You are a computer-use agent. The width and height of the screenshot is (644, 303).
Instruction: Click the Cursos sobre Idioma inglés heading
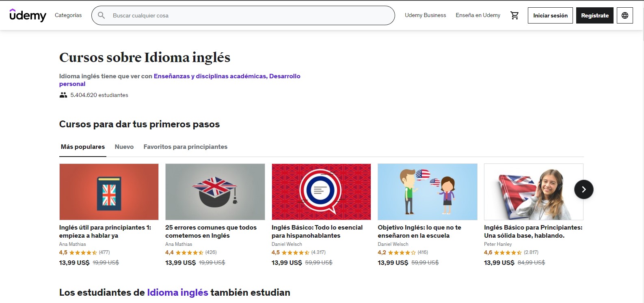pos(145,58)
